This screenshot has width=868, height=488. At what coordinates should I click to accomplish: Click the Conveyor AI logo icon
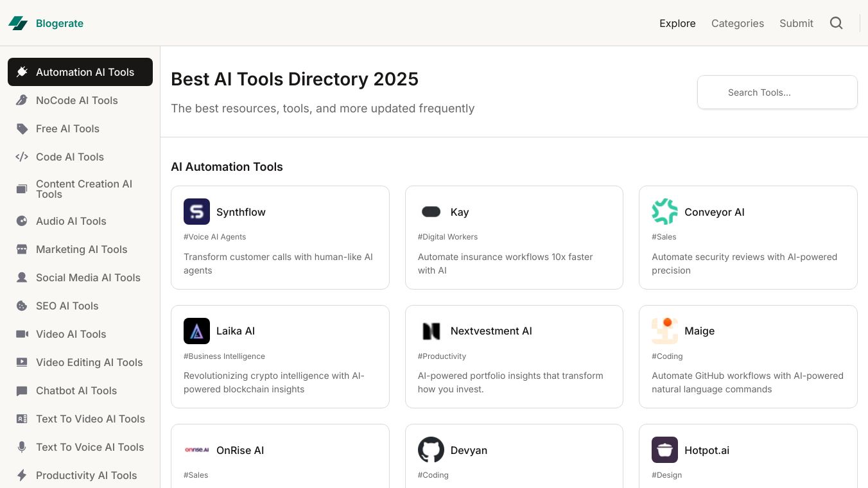click(x=664, y=211)
